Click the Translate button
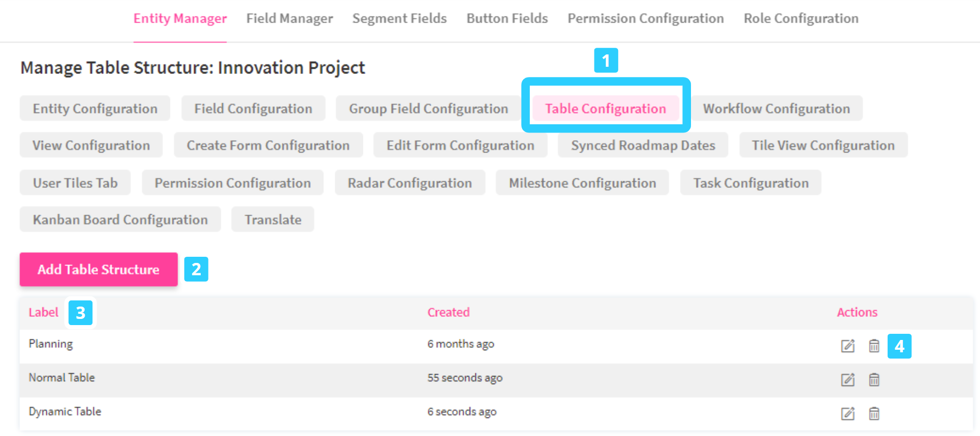This screenshot has width=980, height=436. [273, 220]
